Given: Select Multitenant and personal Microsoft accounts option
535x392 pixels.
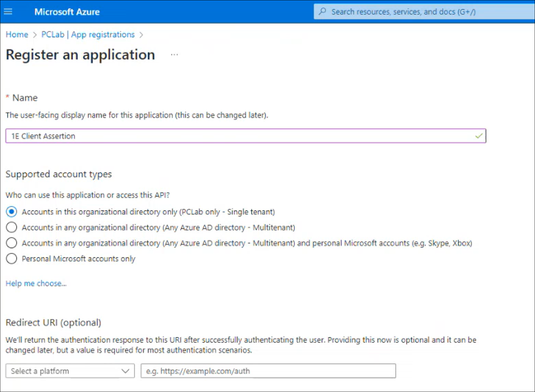Looking at the screenshot, I should tap(11, 243).
